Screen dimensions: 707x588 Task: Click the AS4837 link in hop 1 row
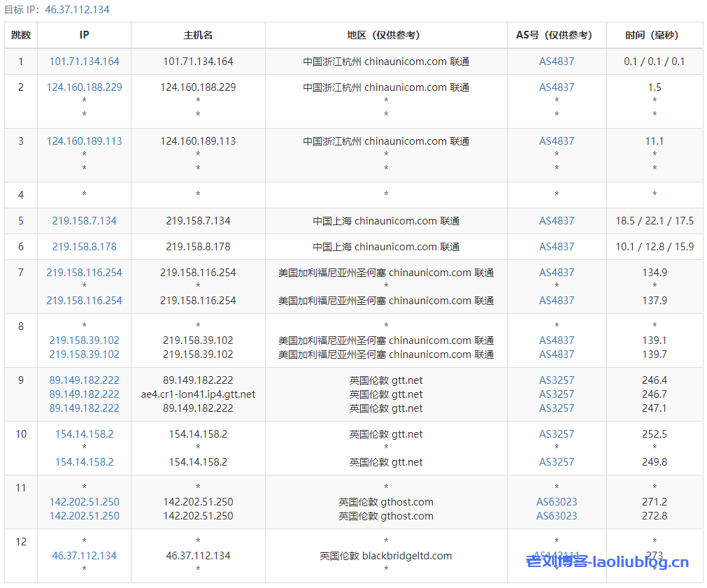pos(556,62)
